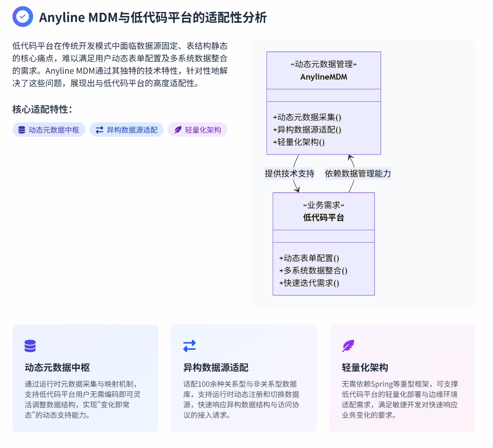Image resolution: width=493 pixels, height=448 pixels.
Task: Click the feather icon in 轻量化架构 tag
Action: tap(178, 130)
